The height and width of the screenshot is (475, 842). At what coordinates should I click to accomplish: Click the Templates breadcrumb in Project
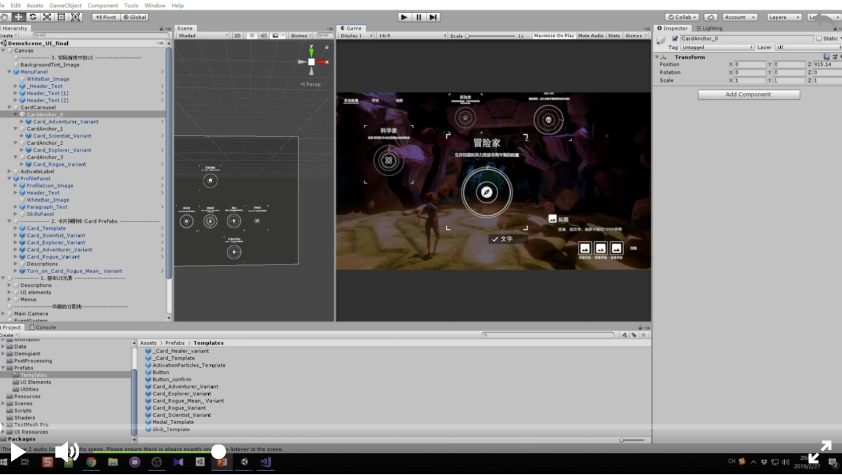click(208, 343)
